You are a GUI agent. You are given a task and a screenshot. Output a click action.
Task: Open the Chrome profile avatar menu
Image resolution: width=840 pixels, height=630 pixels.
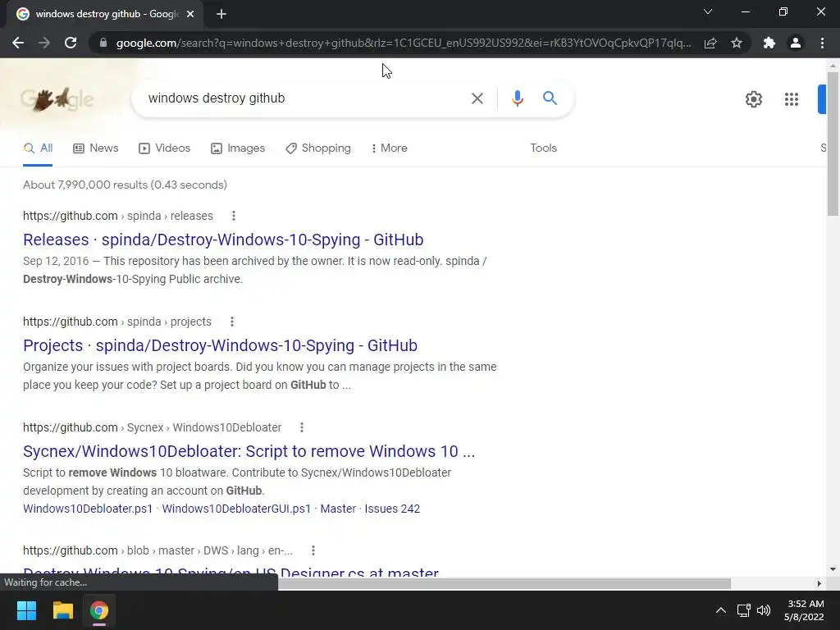pyautogui.click(x=796, y=43)
